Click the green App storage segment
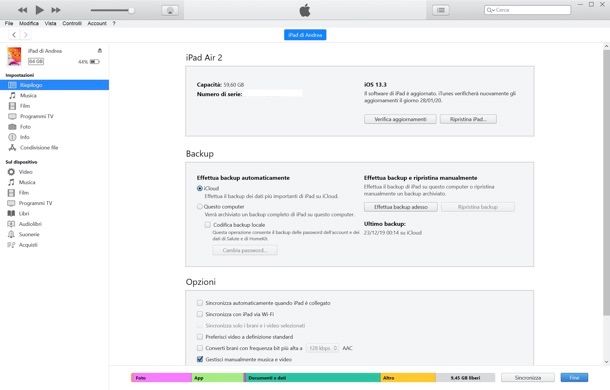Viewport: 610px width, 390px height. (217, 378)
